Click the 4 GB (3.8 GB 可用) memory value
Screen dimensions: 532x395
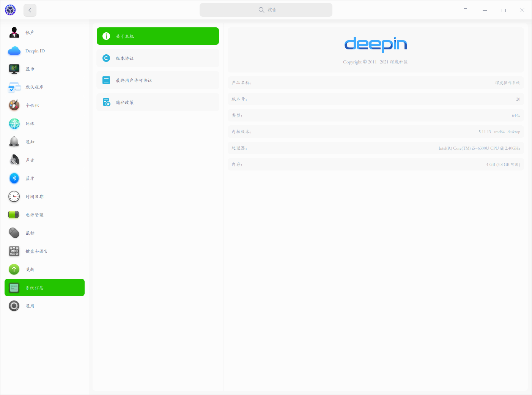tap(503, 164)
